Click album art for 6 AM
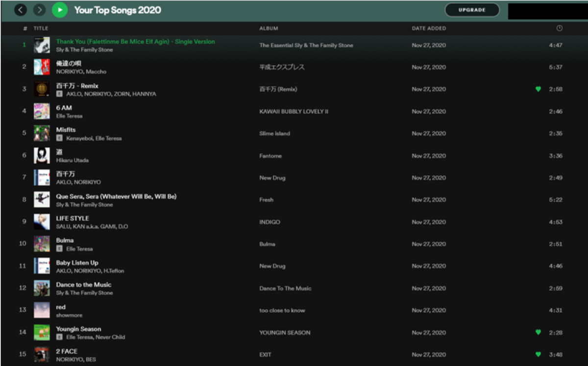The height and width of the screenshot is (366, 588). (42, 111)
